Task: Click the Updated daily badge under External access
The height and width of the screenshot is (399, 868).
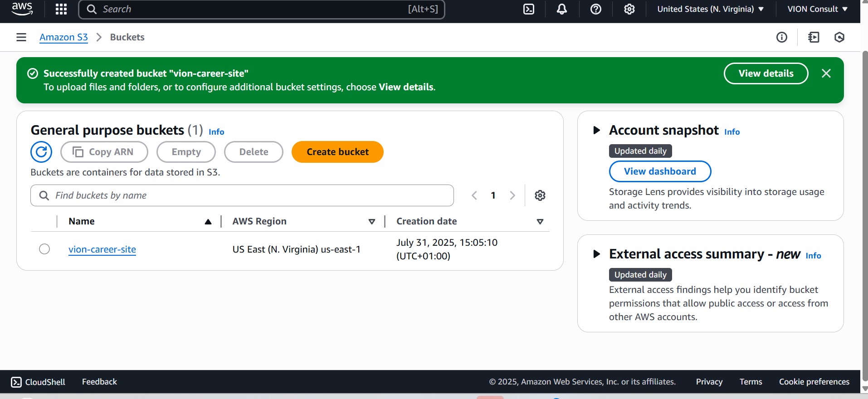Action: (640, 275)
